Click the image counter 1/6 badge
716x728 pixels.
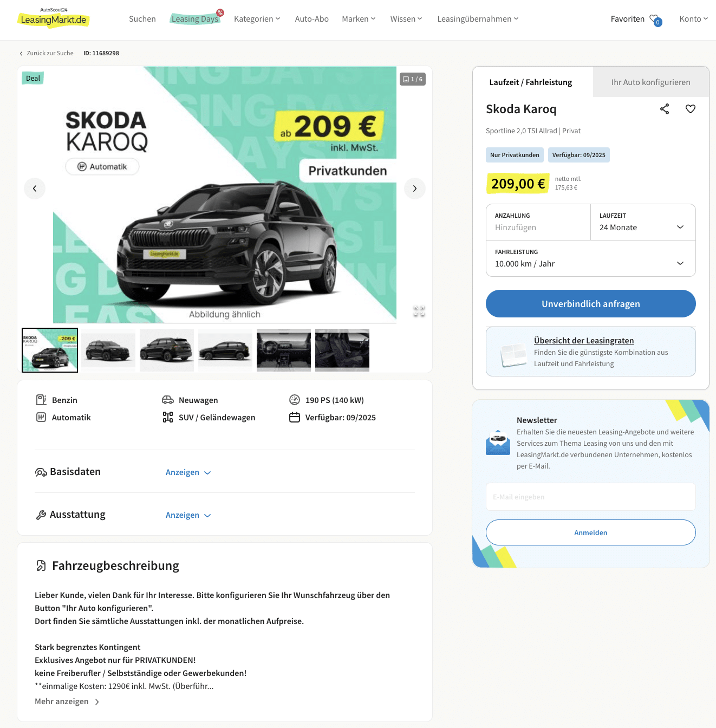(x=413, y=79)
